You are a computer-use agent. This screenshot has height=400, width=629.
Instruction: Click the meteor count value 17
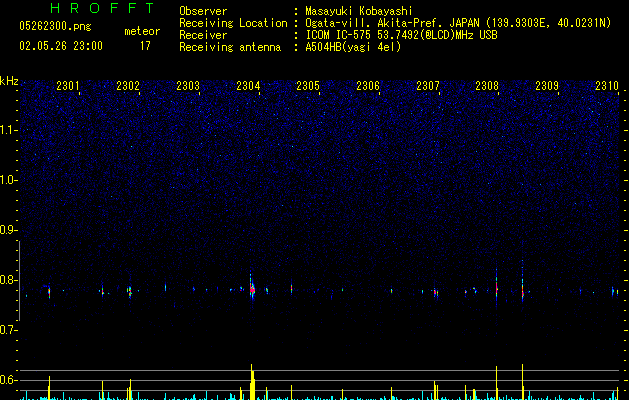pyautogui.click(x=145, y=46)
